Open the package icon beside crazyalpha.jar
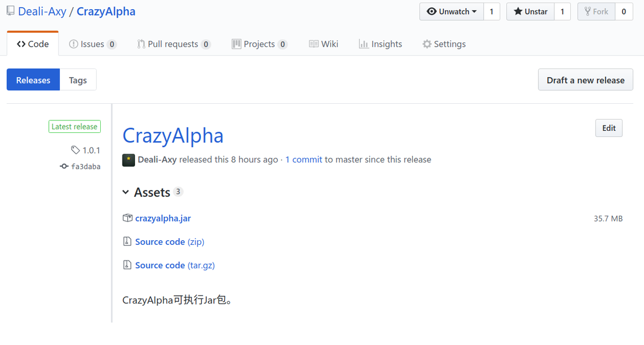This screenshot has height=345, width=644. (x=127, y=218)
